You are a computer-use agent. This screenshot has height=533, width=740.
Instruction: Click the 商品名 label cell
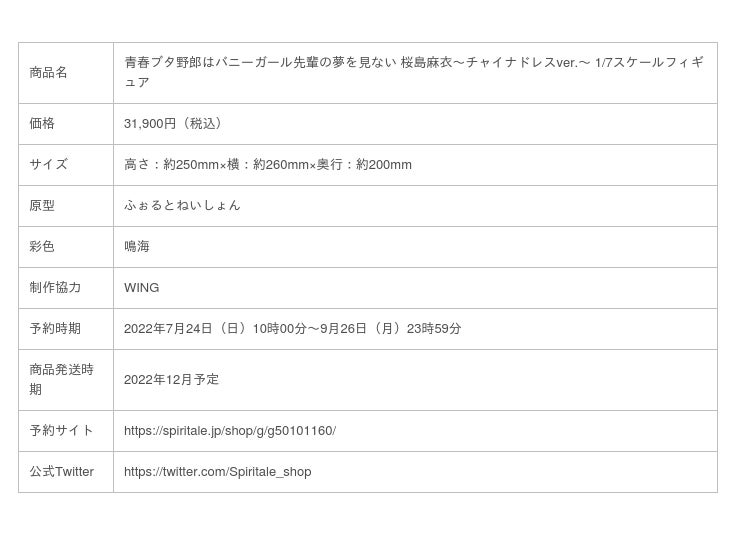49,73
